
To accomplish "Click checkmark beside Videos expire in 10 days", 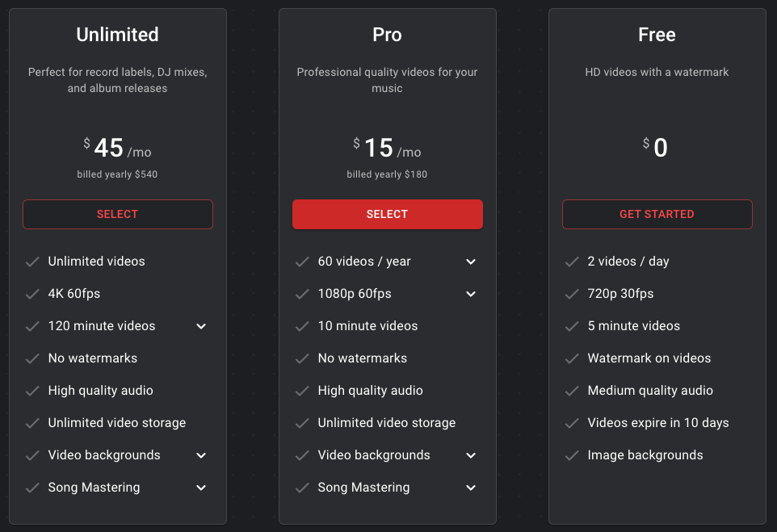I will [572, 423].
